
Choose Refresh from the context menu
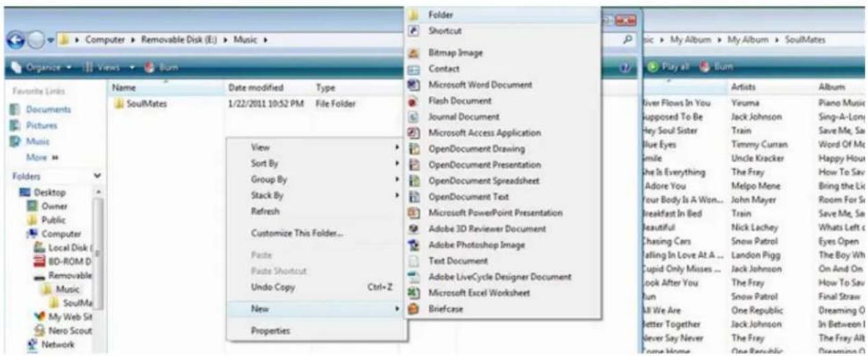pos(317,212)
